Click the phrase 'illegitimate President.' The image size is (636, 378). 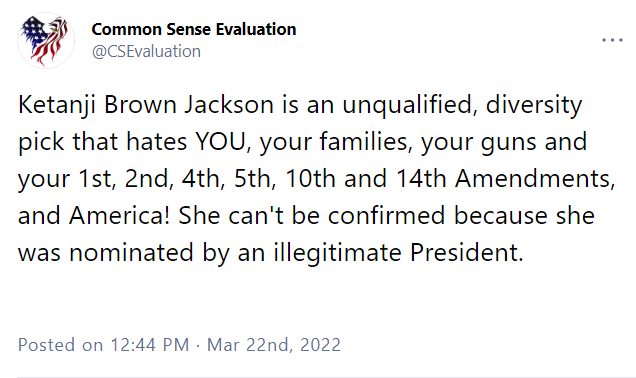(398, 253)
